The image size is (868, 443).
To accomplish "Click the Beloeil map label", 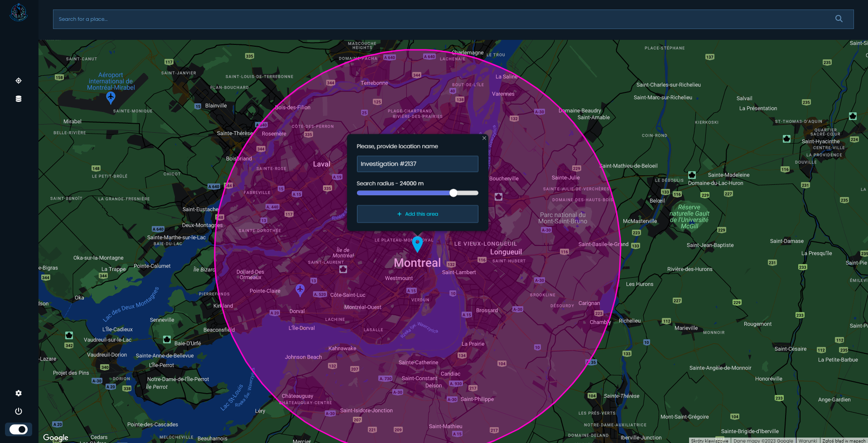I will [x=657, y=201].
